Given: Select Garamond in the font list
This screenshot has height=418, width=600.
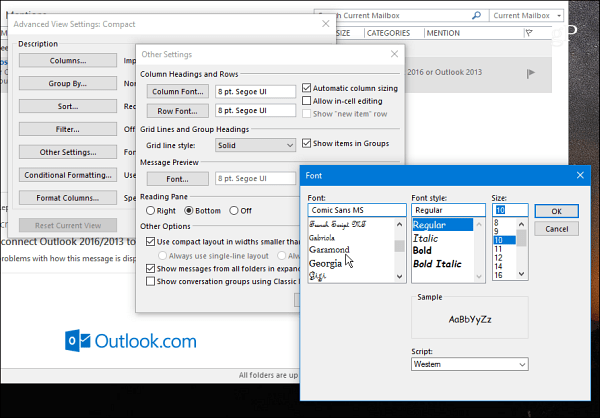Looking at the screenshot, I should click(329, 250).
